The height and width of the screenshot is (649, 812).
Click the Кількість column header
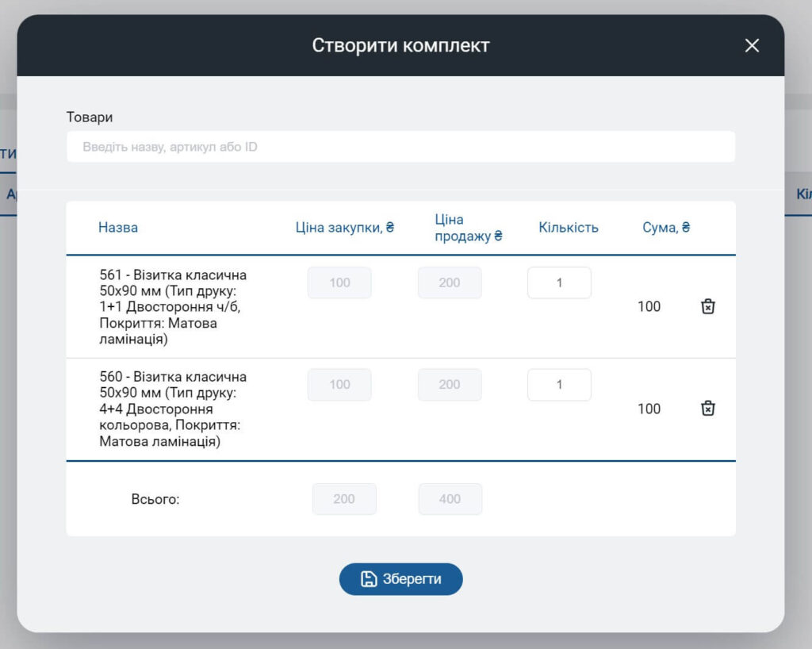569,228
